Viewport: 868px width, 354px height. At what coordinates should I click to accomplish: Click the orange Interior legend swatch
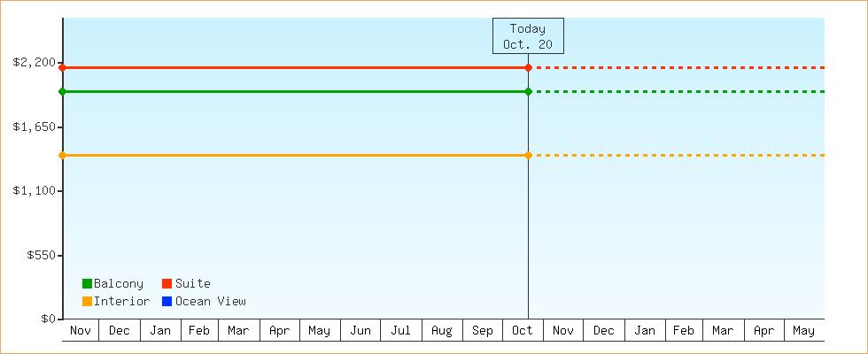[87, 302]
